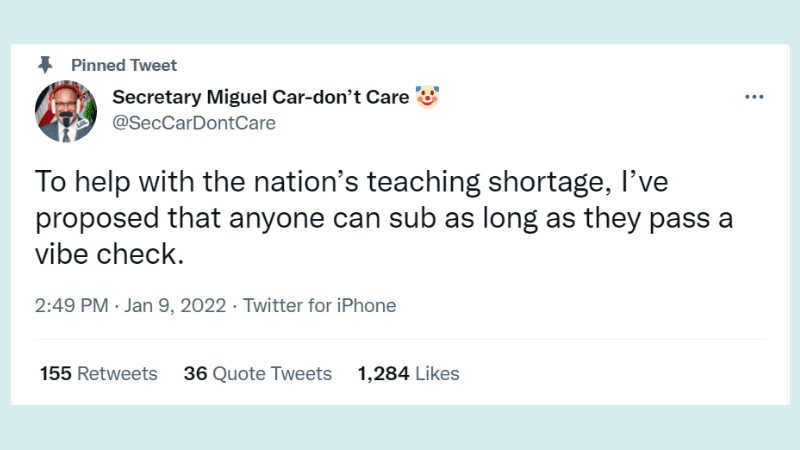Click the Pinned Tweet label
Screen dimensions: 800x450
pos(131,65)
